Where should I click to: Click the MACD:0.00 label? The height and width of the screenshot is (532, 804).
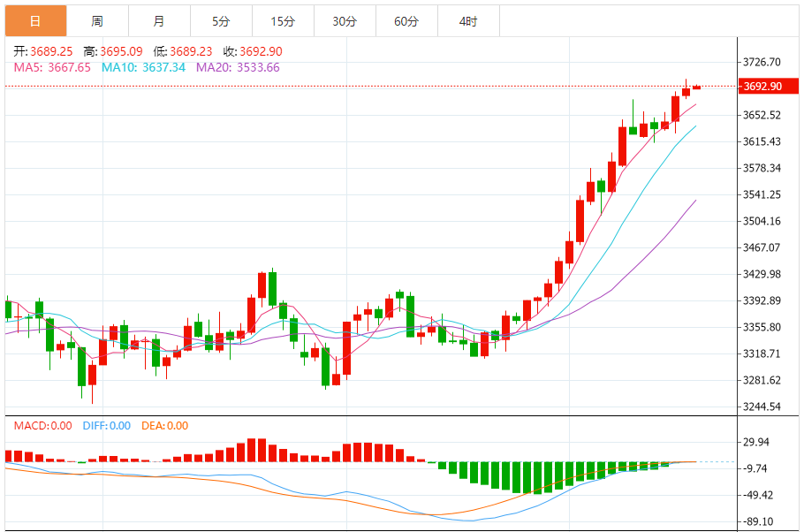click(43, 426)
